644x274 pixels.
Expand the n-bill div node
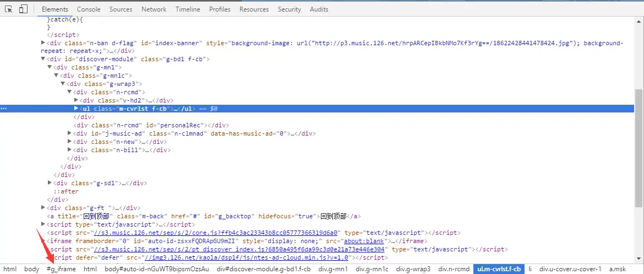pos(69,150)
